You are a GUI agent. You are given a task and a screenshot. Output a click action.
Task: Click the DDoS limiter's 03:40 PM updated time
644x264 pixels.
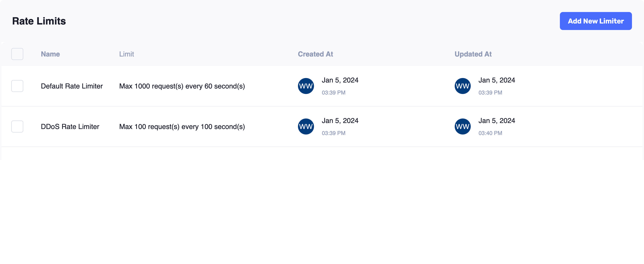point(490,133)
